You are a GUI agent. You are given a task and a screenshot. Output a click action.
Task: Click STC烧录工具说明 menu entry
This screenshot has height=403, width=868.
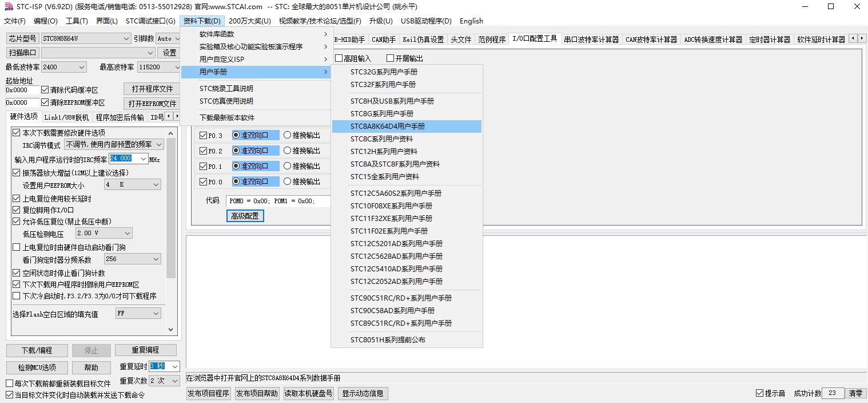coord(256,89)
